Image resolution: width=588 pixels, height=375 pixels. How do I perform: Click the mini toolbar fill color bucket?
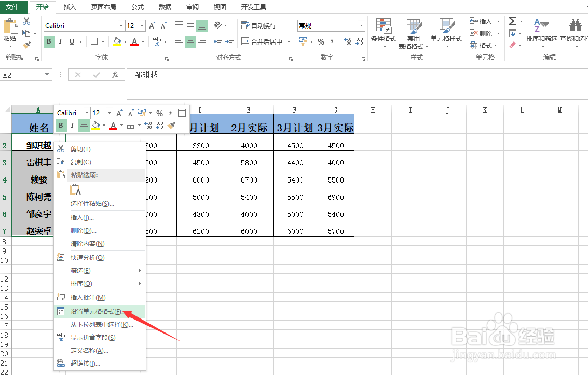(95, 126)
